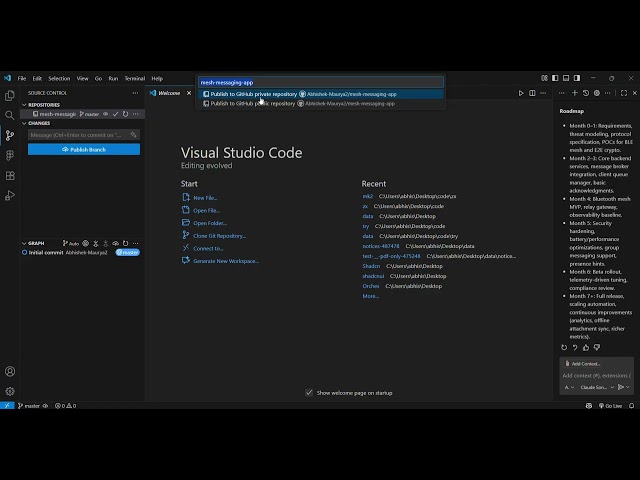640x480 pixels.
Task: Mark the chat response as unhelpful
Action: [597, 348]
